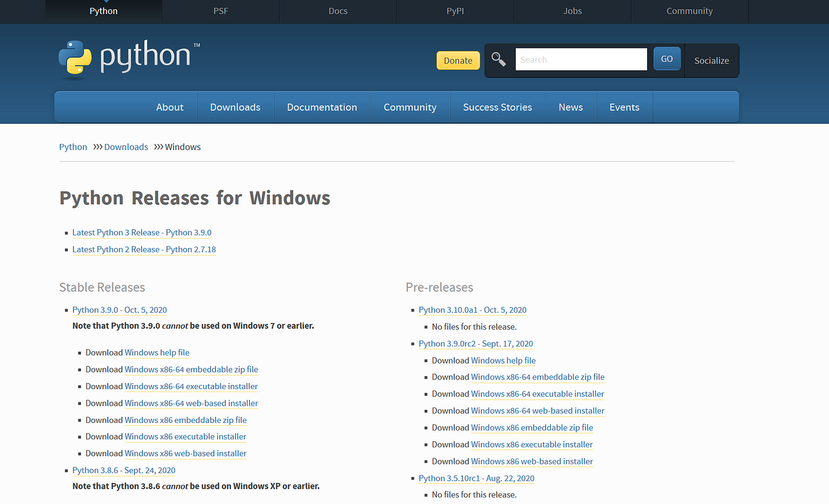
Task: Open Python 3.5.10rc1 - Aug. 22, 2020 pre-release
Action: pos(477,478)
